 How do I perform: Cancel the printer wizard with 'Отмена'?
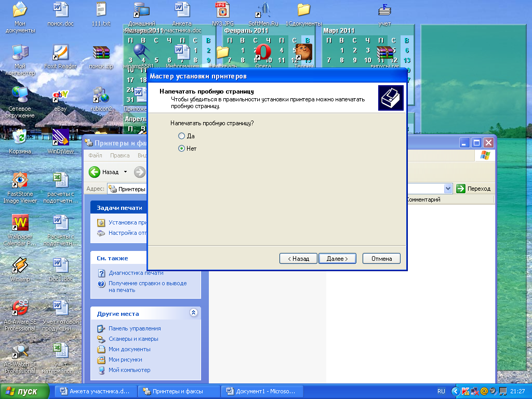(381, 259)
